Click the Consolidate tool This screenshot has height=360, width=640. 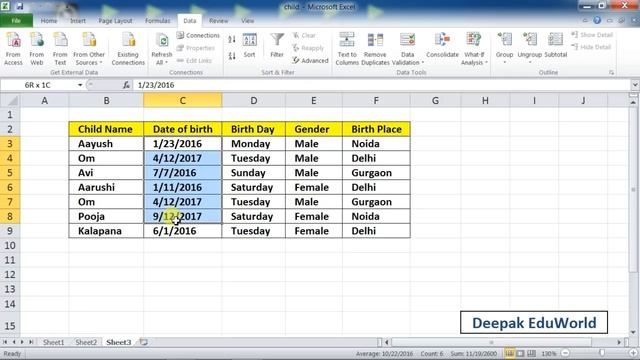tap(442, 46)
